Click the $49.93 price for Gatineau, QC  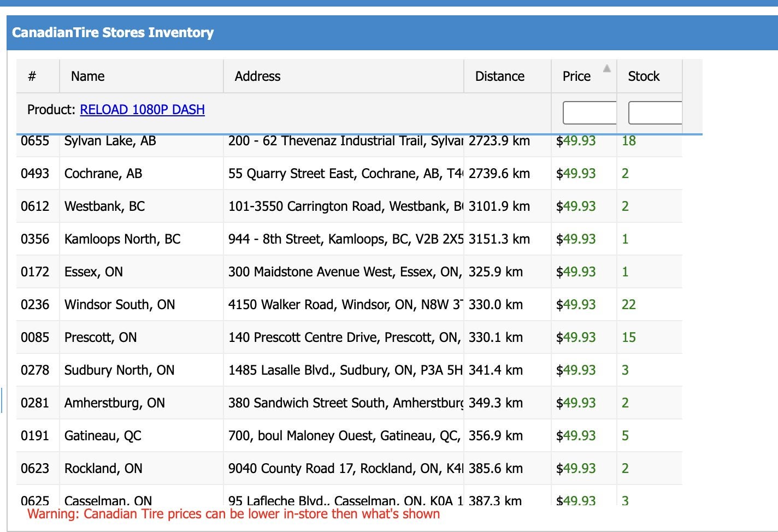tap(576, 436)
